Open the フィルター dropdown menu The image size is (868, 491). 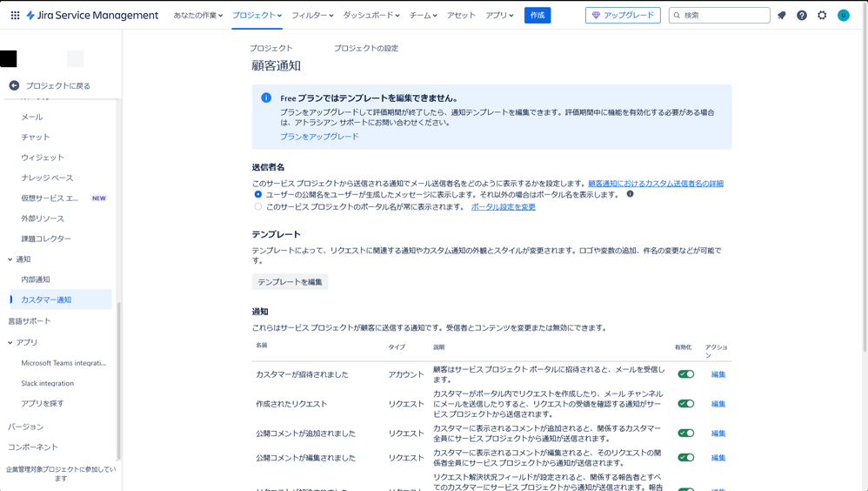pos(312,16)
